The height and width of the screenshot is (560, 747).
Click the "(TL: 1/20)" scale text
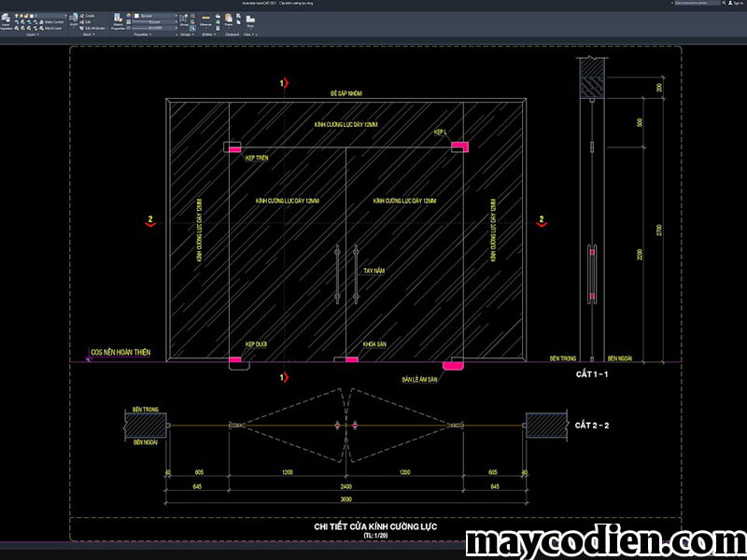pyautogui.click(x=375, y=535)
